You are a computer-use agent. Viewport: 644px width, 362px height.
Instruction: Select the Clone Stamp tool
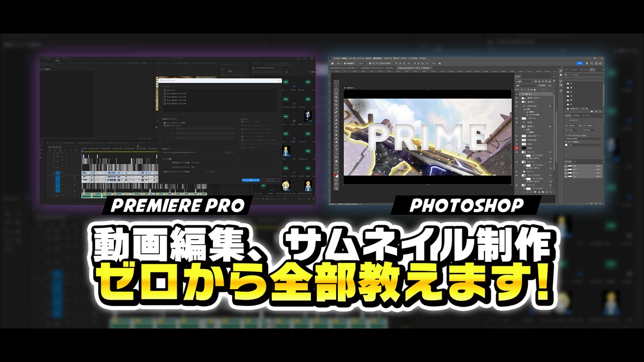pyautogui.click(x=336, y=120)
